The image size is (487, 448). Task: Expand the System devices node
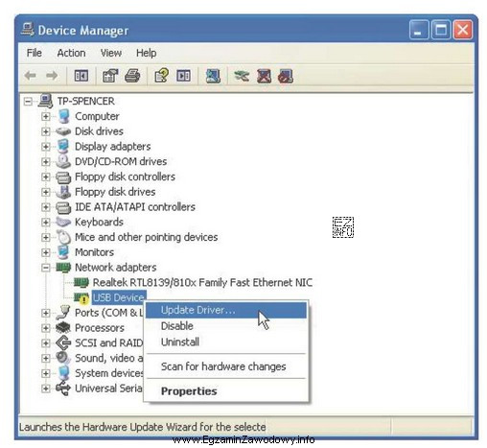click(46, 373)
